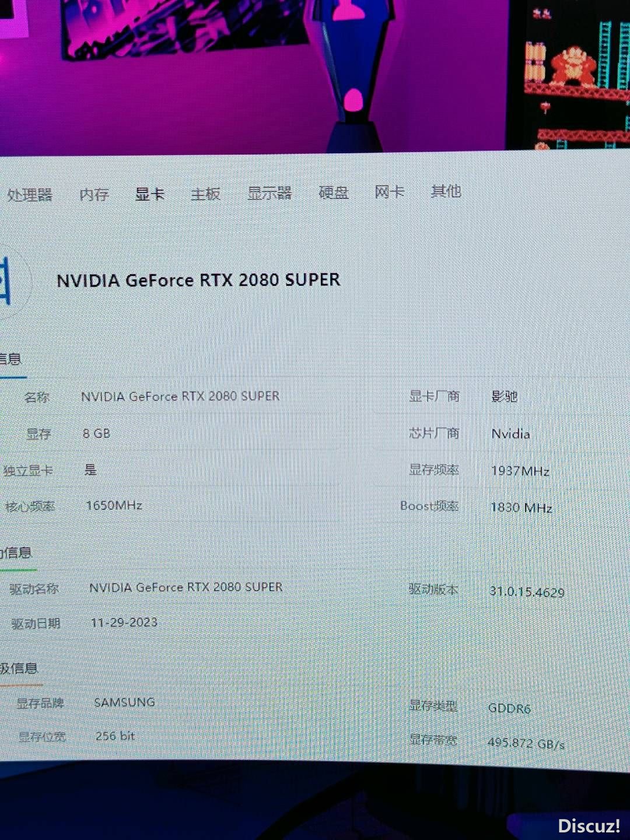The height and width of the screenshot is (840, 630).
Task: Click the 显存位宽 label
Action: coord(42,737)
